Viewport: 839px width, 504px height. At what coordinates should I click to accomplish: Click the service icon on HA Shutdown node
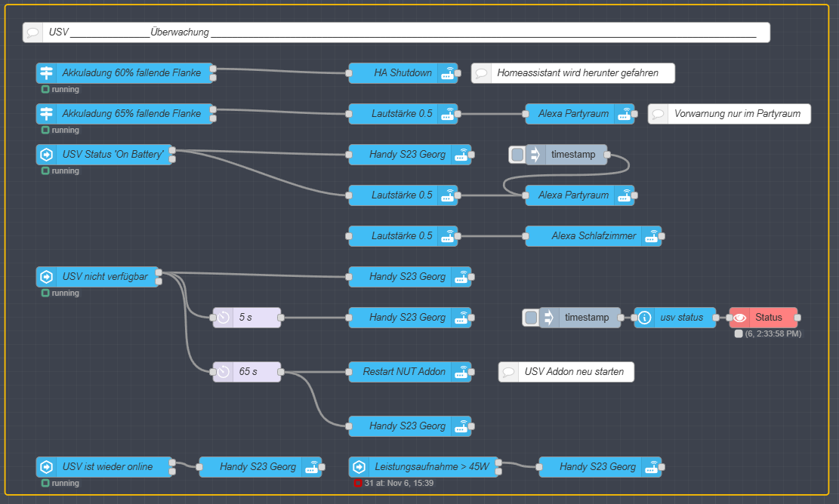click(448, 73)
